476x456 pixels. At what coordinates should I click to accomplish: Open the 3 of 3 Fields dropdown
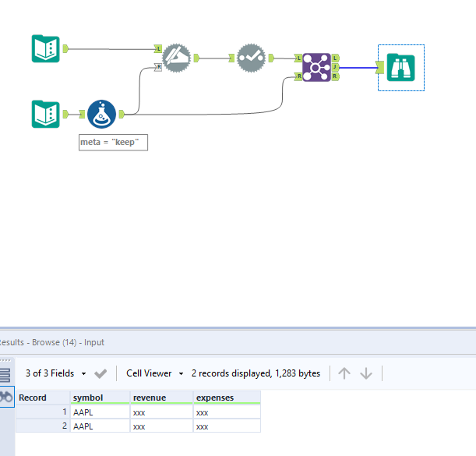point(56,373)
